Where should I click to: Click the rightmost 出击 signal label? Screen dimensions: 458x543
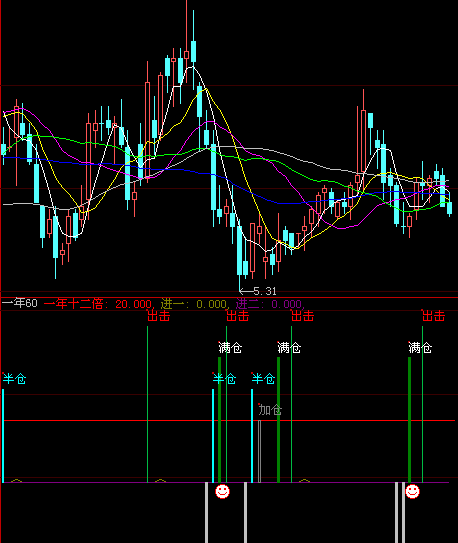point(433,316)
